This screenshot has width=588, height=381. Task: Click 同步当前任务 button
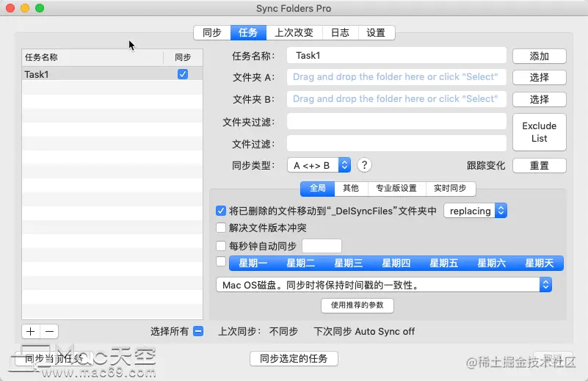[x=54, y=358]
